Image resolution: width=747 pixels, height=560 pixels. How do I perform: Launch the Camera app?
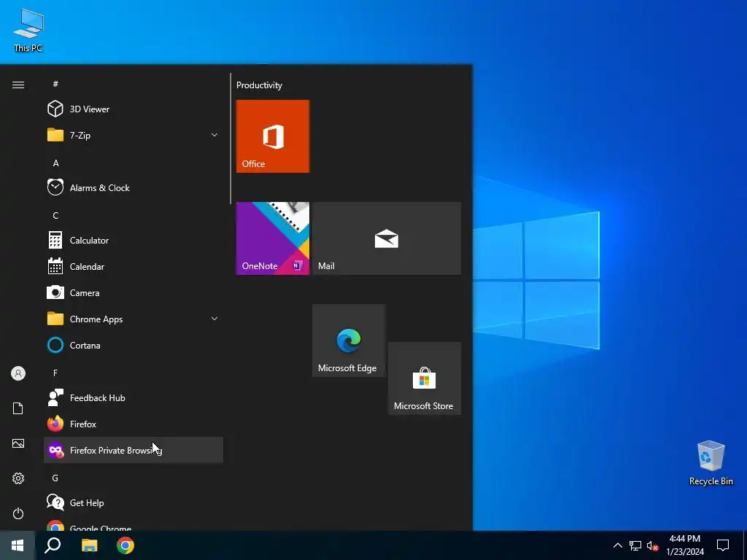133,293
